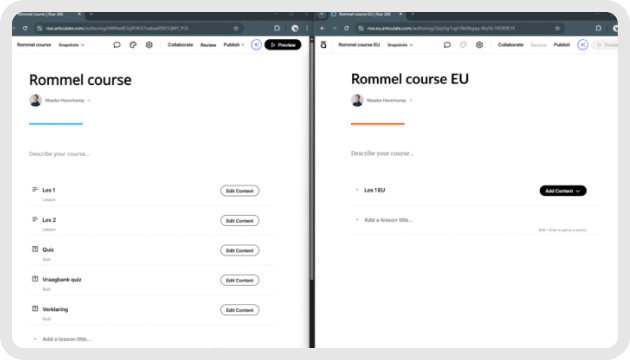Edit Content for Les 2
The image size is (630, 360).
click(239, 221)
